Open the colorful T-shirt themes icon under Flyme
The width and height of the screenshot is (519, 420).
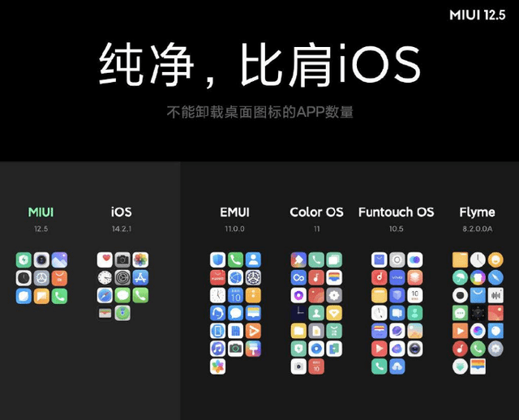click(478, 277)
